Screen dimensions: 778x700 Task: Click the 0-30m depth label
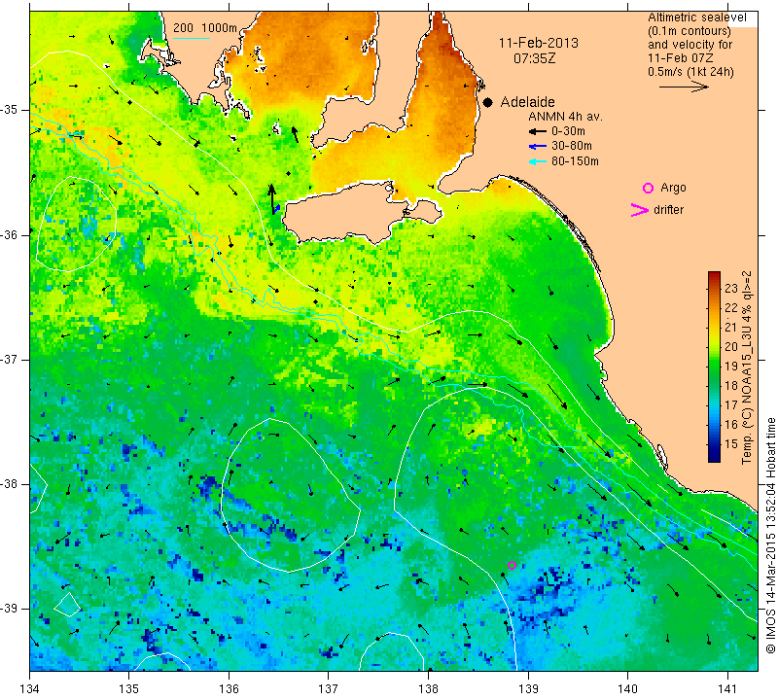click(568, 131)
